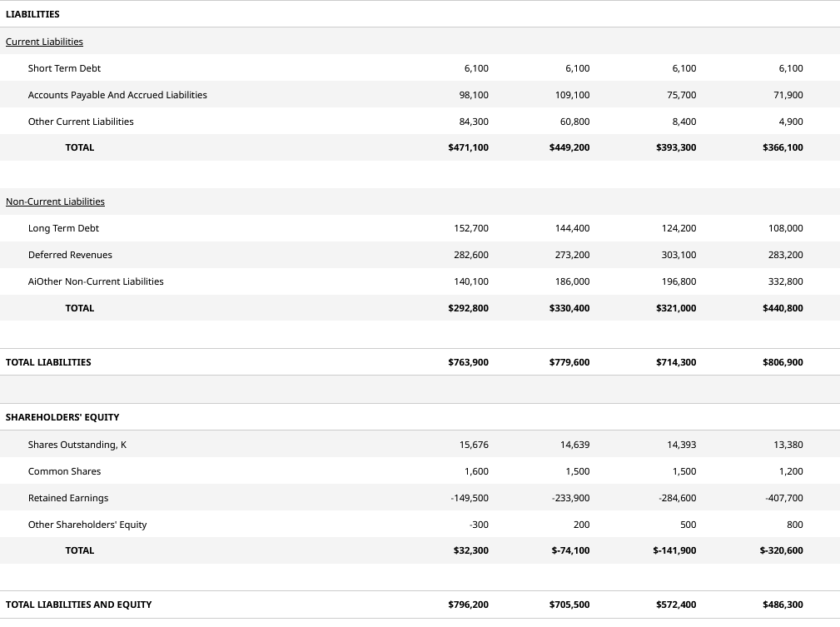Click Accounts Payable And Accrued Liabilities label

(117, 95)
